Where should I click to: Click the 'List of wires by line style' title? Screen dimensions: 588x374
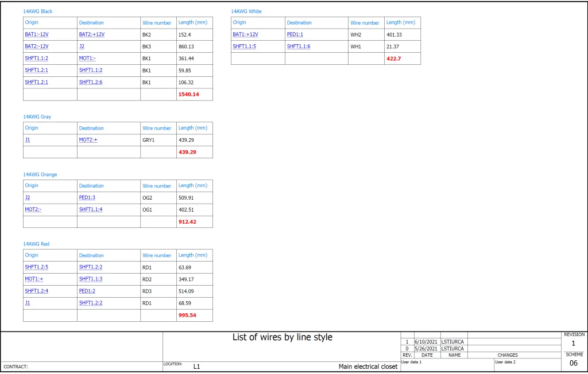tap(282, 337)
